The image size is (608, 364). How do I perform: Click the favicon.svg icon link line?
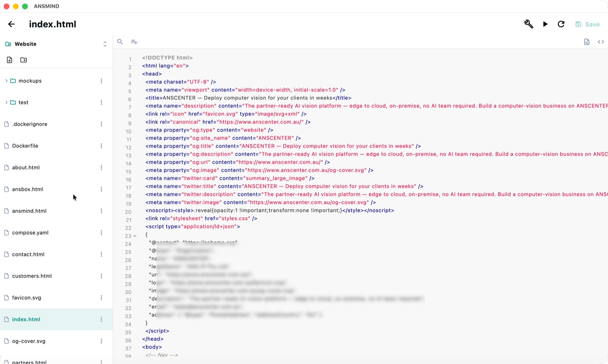pyautogui.click(x=226, y=114)
